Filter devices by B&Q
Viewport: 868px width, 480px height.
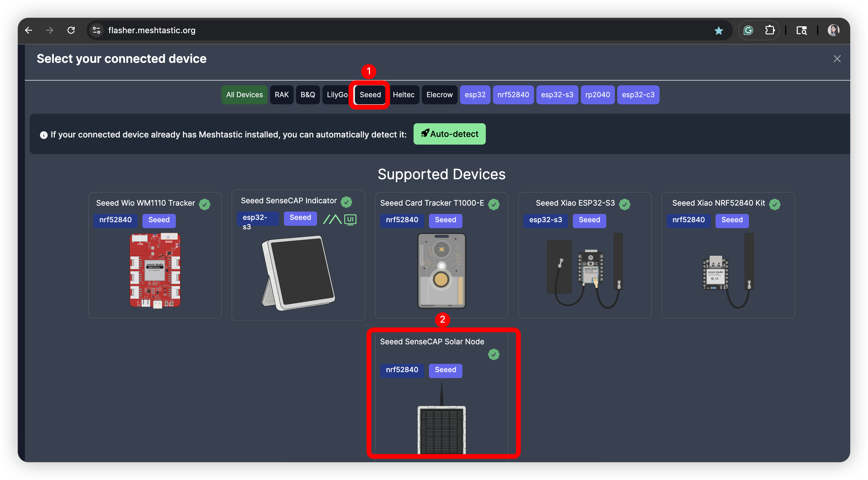tap(308, 95)
